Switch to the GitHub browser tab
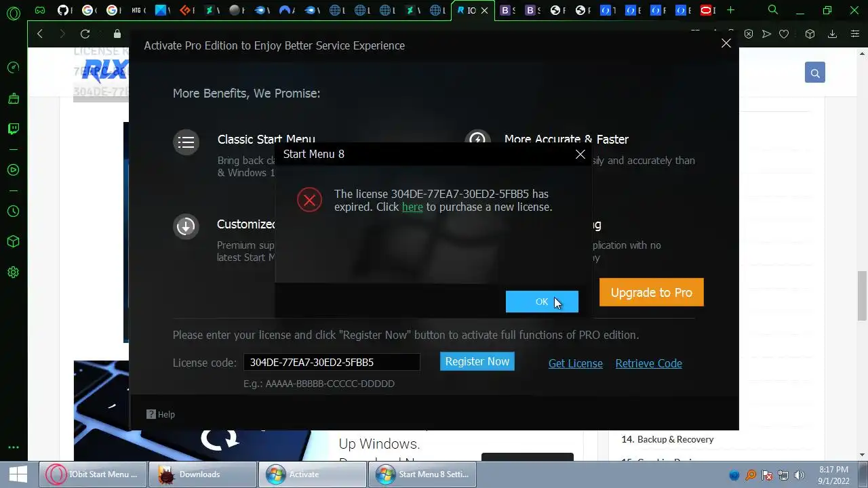 coord(63,10)
